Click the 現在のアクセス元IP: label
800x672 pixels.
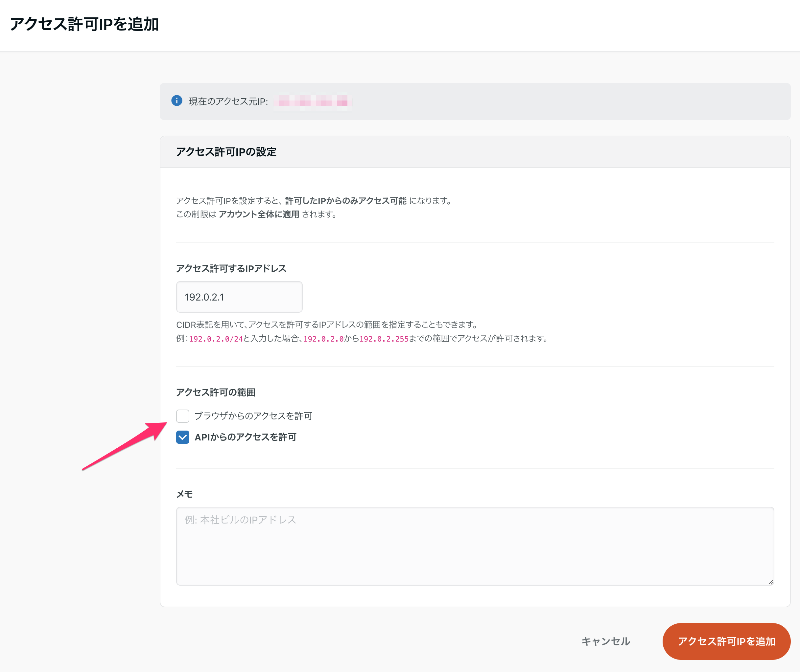[228, 101]
